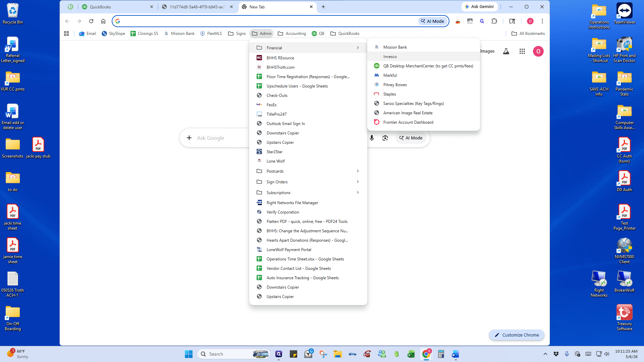Image resolution: width=644 pixels, height=362 pixels.
Task: Open Search Labs flask icon
Action: coord(506,51)
